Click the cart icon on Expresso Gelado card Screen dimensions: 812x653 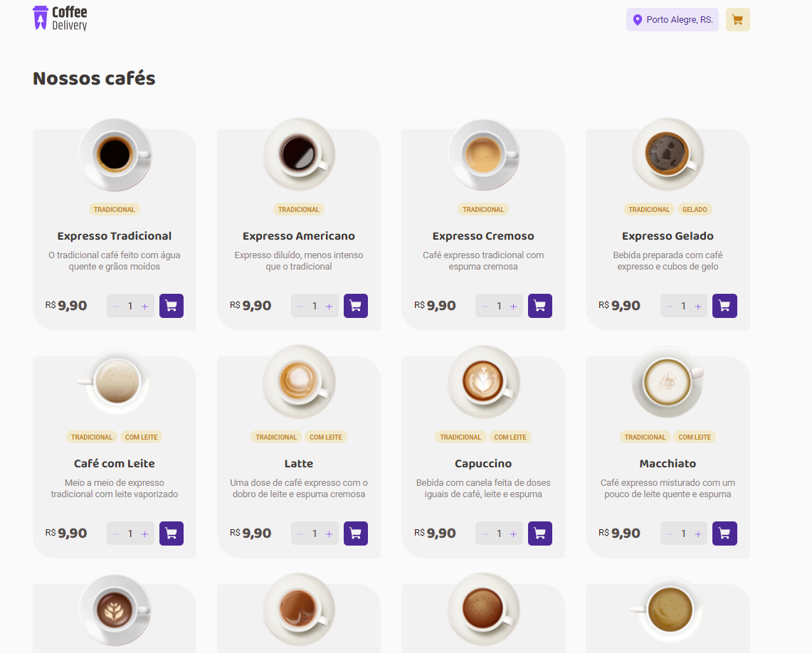724,305
